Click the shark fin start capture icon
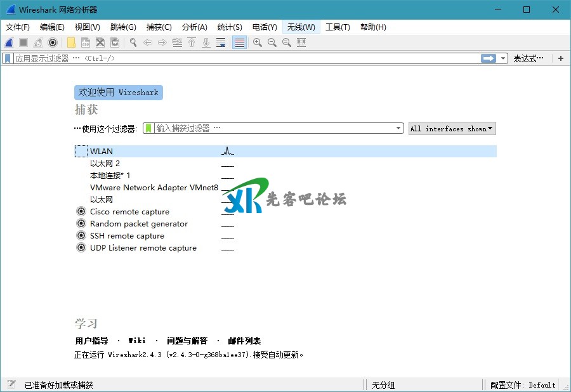Viewport: 571px width, 392px height. 9,42
